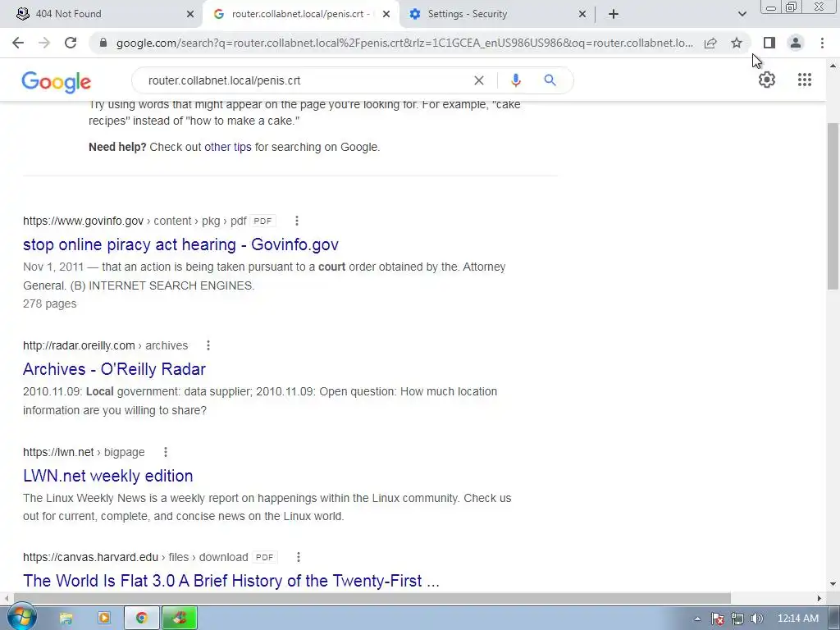The width and height of the screenshot is (840, 630).
Task: Open the volume speaker tray icon
Action: coord(756,619)
